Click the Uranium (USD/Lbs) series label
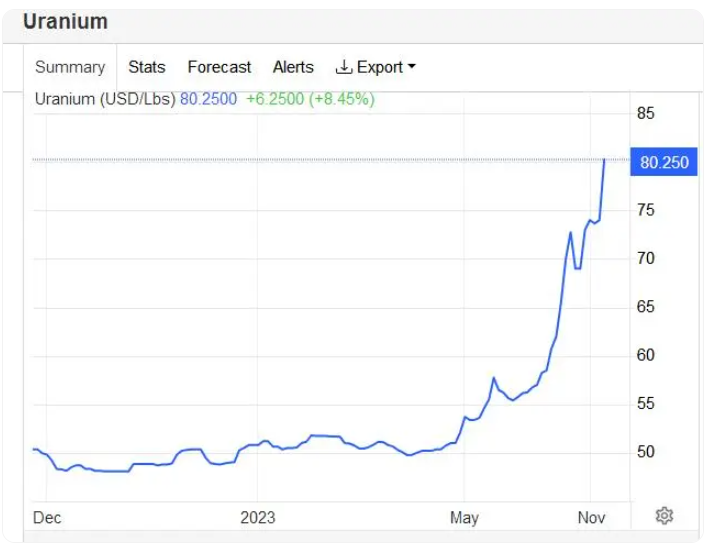 point(105,99)
